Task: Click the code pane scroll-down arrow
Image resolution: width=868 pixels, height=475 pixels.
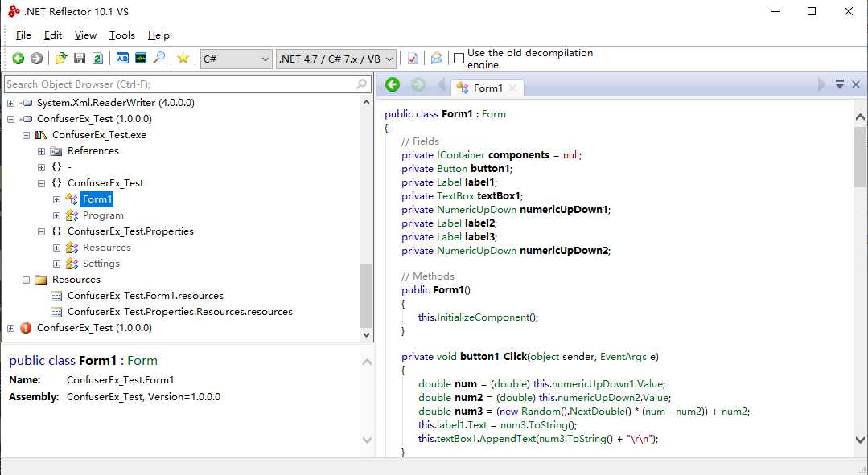Action: (860, 440)
